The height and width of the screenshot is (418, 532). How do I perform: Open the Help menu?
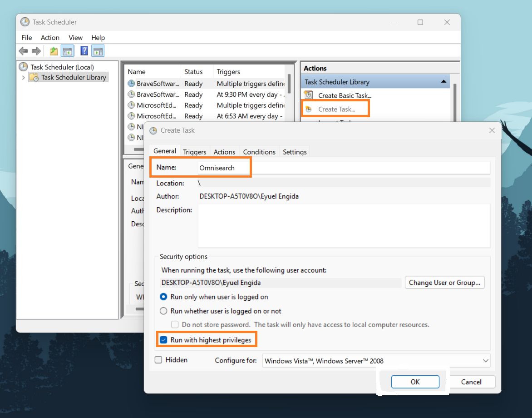coord(98,38)
